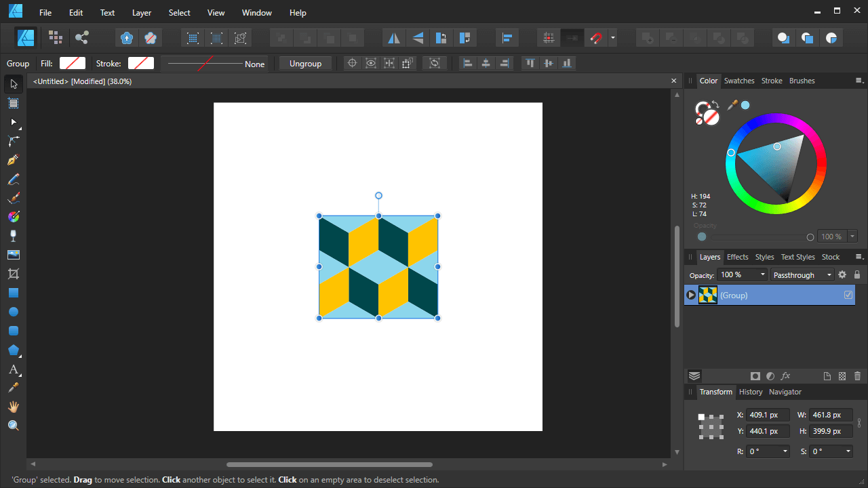Switch to the Swatches tab
868x488 pixels.
pos(739,81)
